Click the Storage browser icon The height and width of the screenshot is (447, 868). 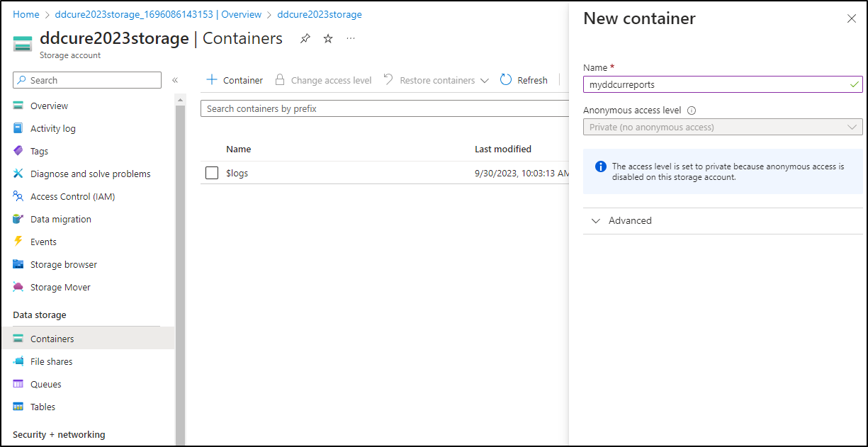pyautogui.click(x=18, y=264)
